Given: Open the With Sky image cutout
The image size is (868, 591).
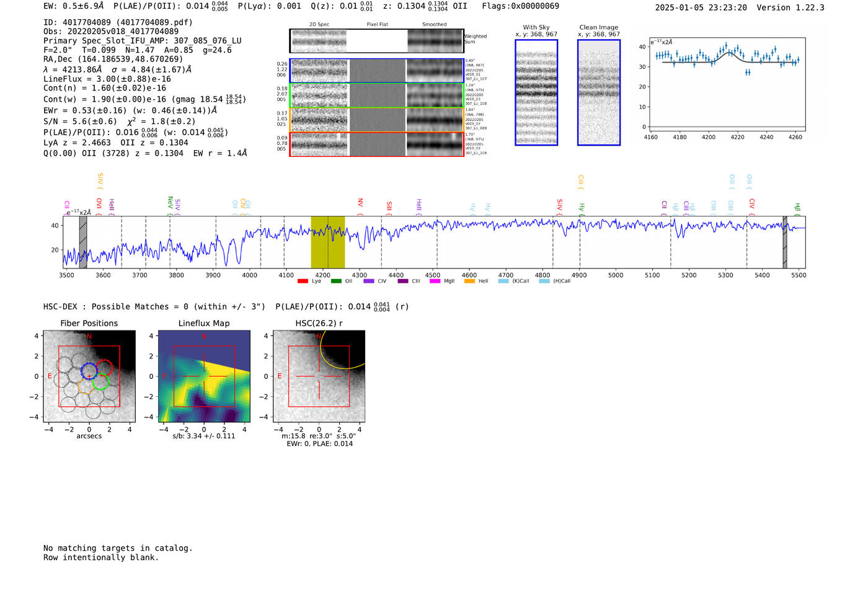Looking at the screenshot, I should pyautogui.click(x=536, y=92).
